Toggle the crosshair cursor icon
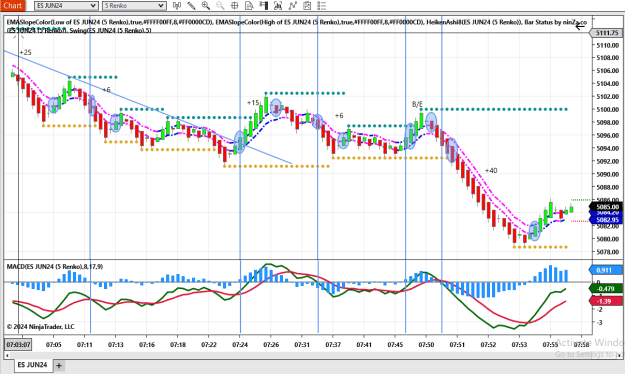 235,6
